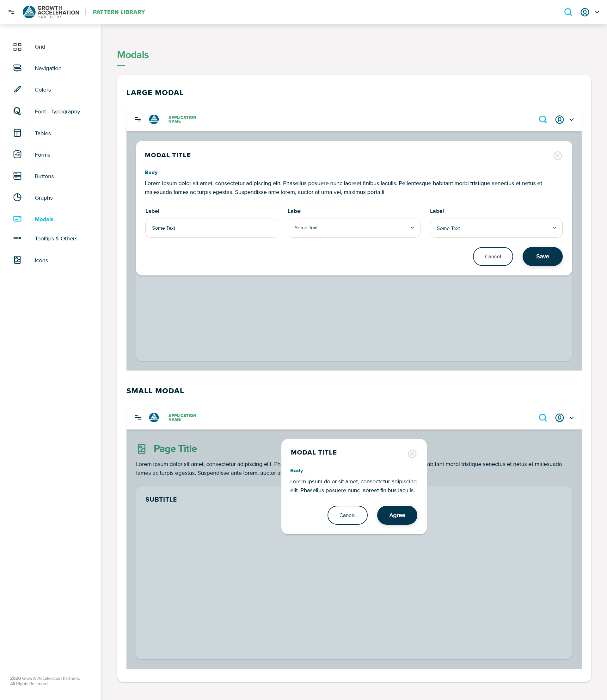Click the Graphs pie chart icon

point(17,197)
